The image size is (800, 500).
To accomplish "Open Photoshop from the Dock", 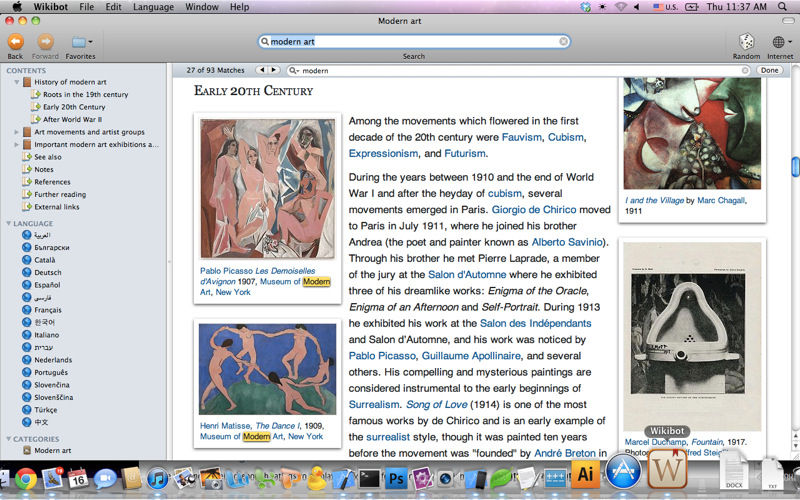I will (x=396, y=479).
